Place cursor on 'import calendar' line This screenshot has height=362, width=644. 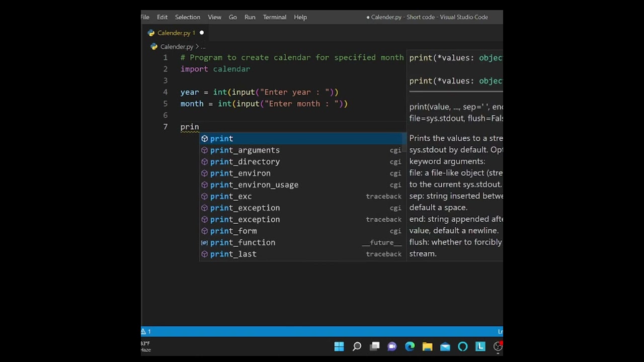(x=215, y=69)
